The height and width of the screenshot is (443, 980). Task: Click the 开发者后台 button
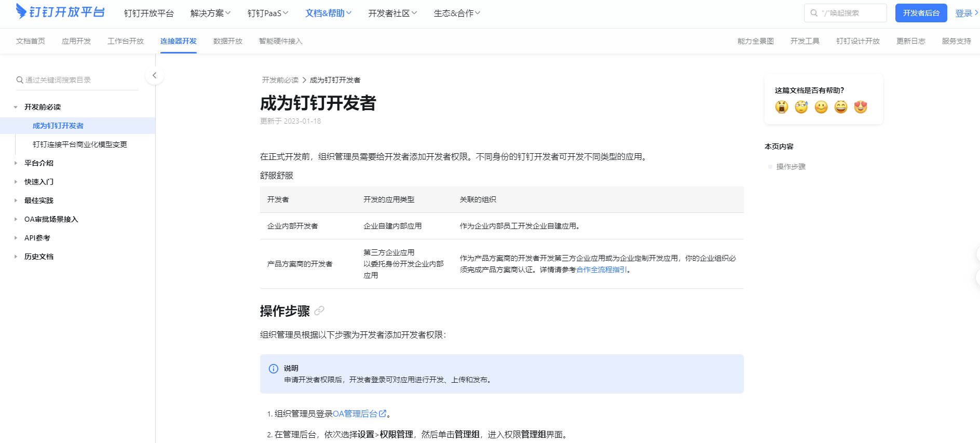click(921, 13)
